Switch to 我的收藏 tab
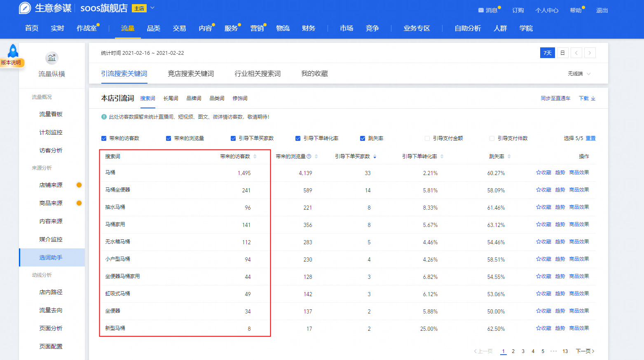 point(314,74)
